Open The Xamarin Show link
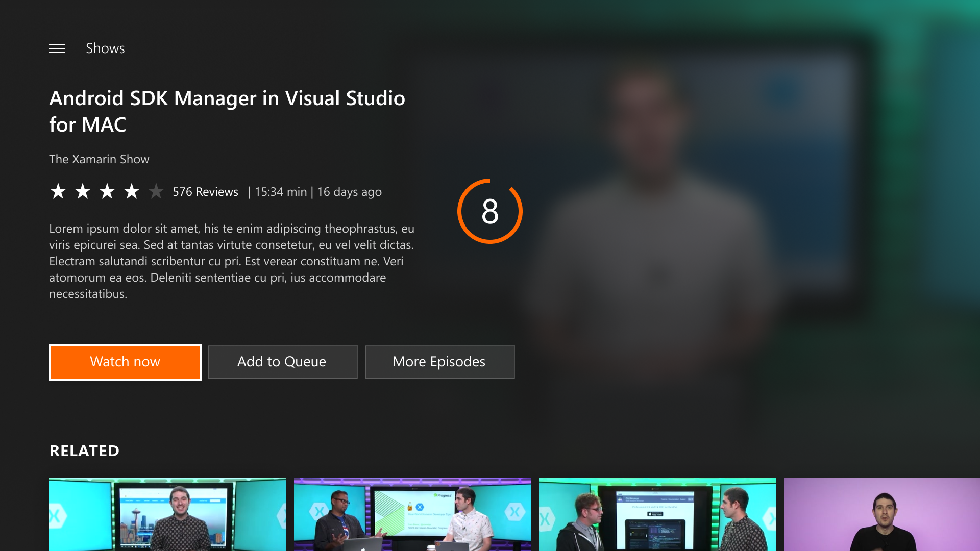Image resolution: width=980 pixels, height=551 pixels. pos(99,159)
